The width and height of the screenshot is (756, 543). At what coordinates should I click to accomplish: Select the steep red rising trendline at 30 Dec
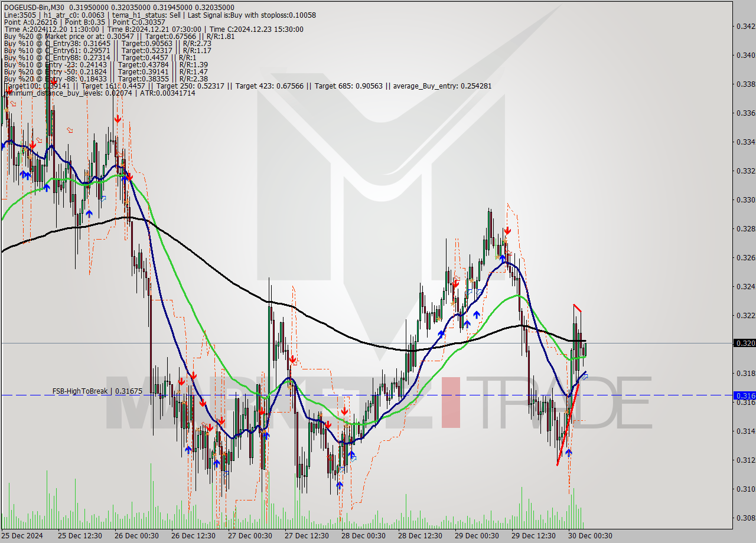click(x=567, y=424)
